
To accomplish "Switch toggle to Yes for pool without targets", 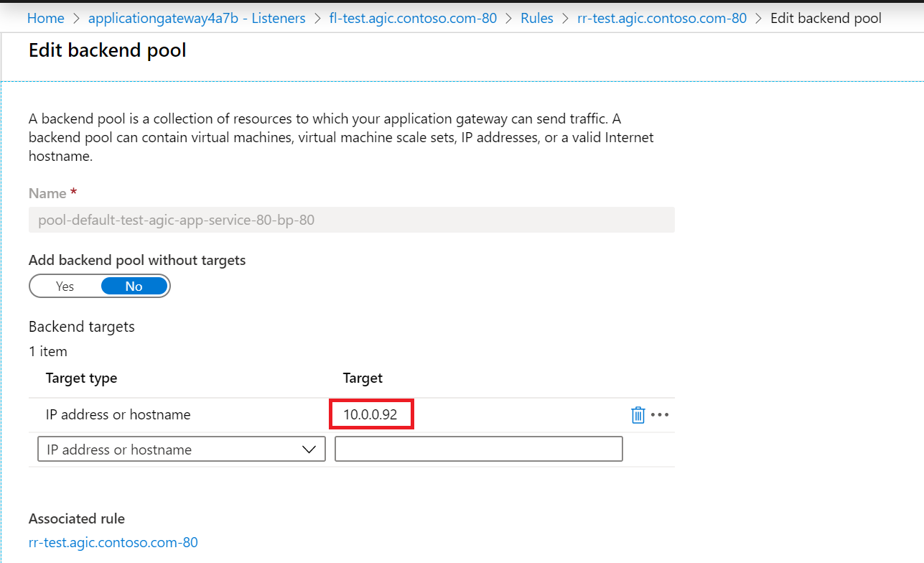I will point(65,287).
